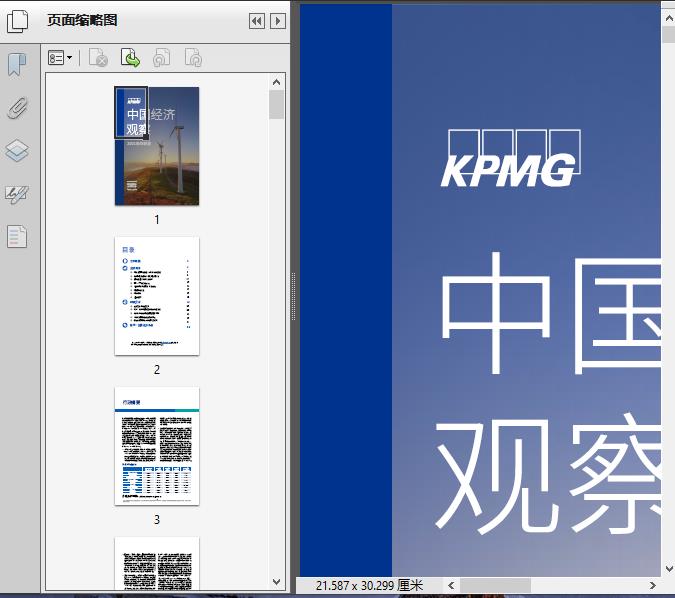
Task: Click the page size 21.587 x 30.299 label
Action: pos(369,586)
